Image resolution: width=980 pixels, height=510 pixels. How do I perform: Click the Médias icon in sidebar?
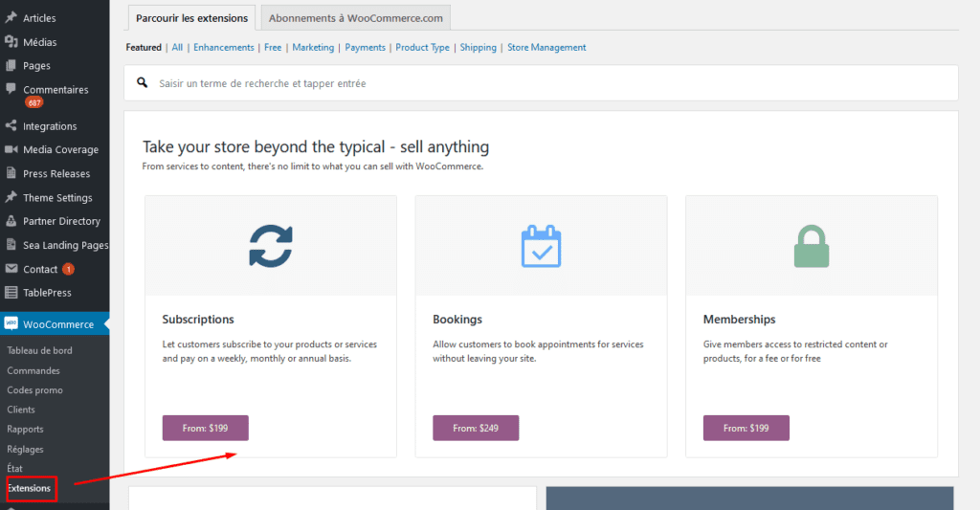pos(11,41)
